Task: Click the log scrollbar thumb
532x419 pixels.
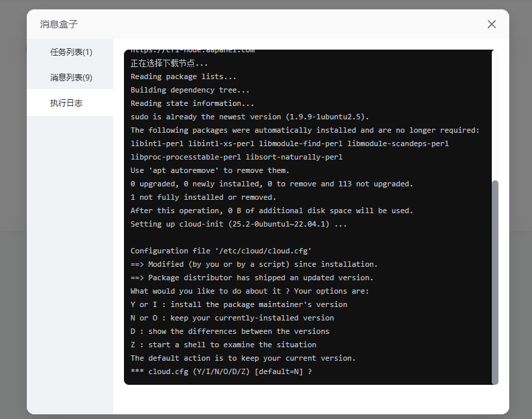Action: click(x=495, y=282)
